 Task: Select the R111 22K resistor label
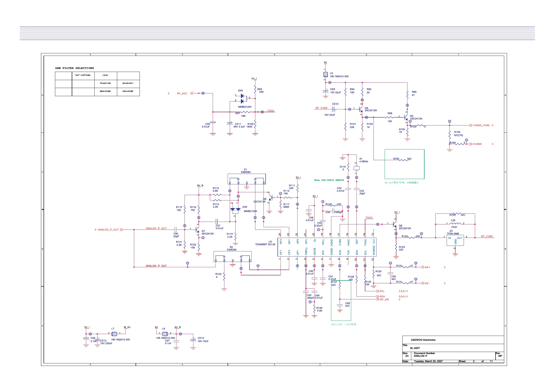coord(292,187)
